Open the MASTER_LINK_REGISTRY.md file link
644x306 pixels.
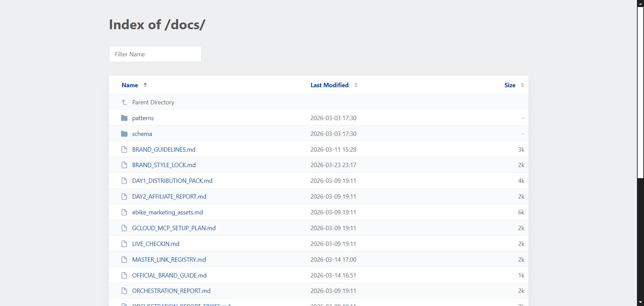(169, 260)
